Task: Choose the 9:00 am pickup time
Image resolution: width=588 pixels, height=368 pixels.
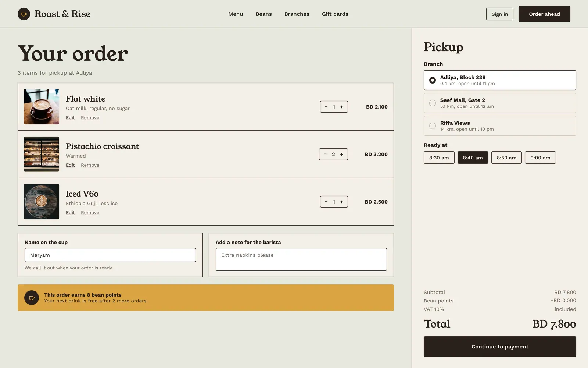Action: (x=540, y=158)
